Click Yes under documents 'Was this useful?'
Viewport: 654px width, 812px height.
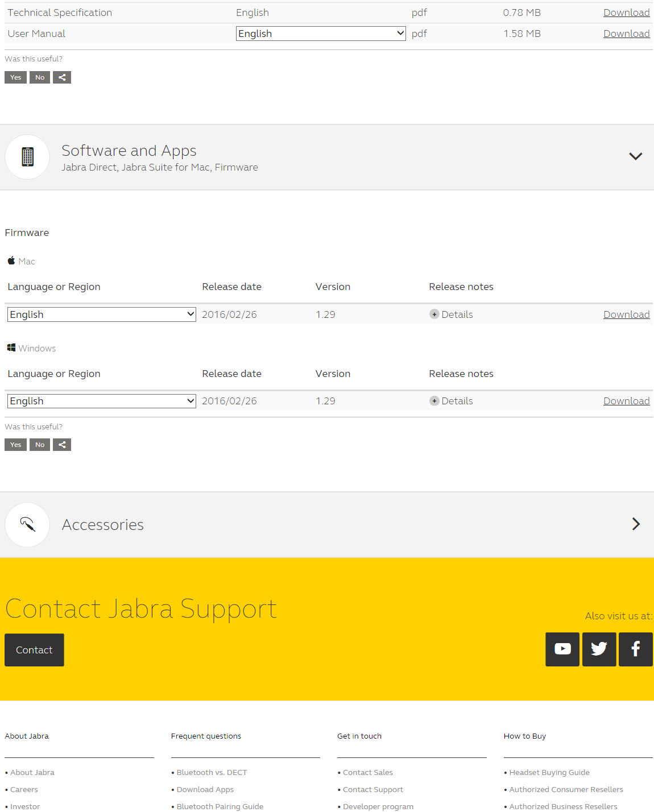point(15,77)
